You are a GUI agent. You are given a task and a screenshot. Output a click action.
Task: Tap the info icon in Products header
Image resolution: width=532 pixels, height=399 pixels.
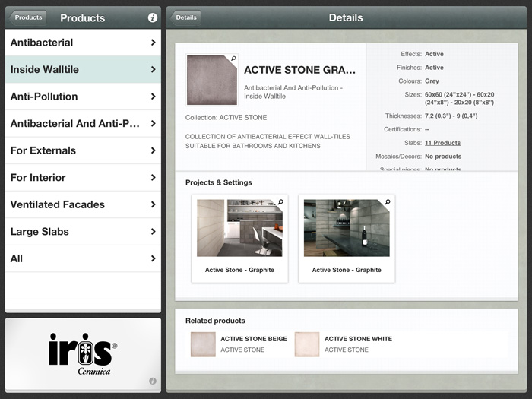[153, 17]
